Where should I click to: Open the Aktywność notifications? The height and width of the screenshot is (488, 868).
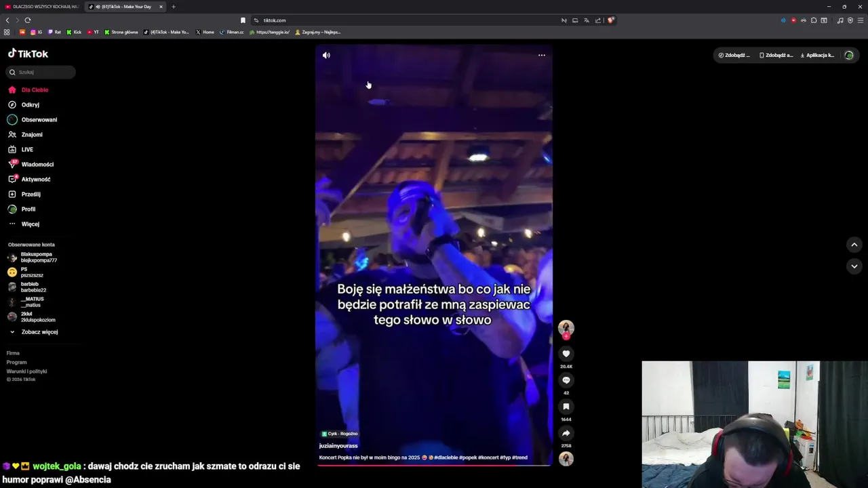coord(29,179)
